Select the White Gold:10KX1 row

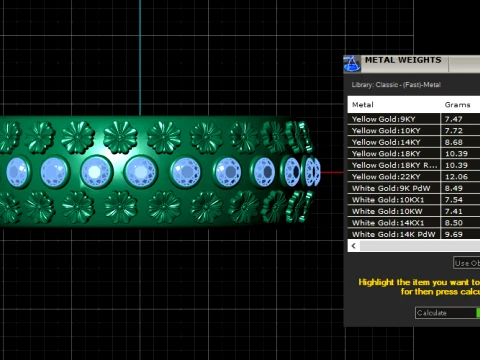coord(414,200)
